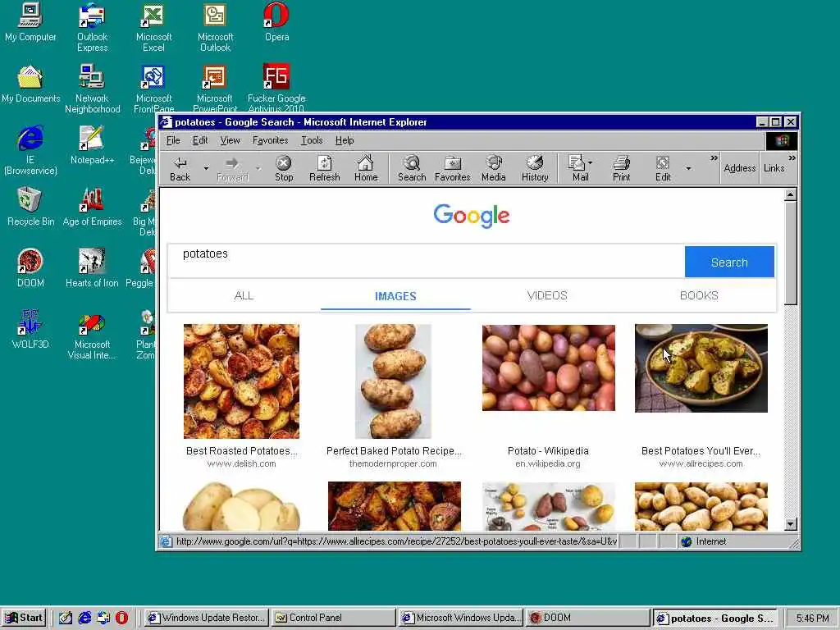This screenshot has height=630, width=840.
Task: Click the blue Search button
Action: 729,262
